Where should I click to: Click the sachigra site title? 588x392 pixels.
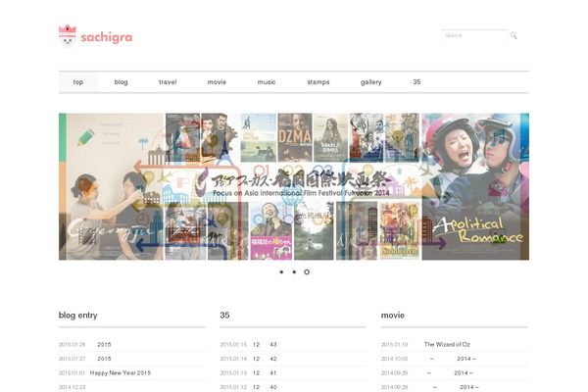pyautogui.click(x=107, y=37)
